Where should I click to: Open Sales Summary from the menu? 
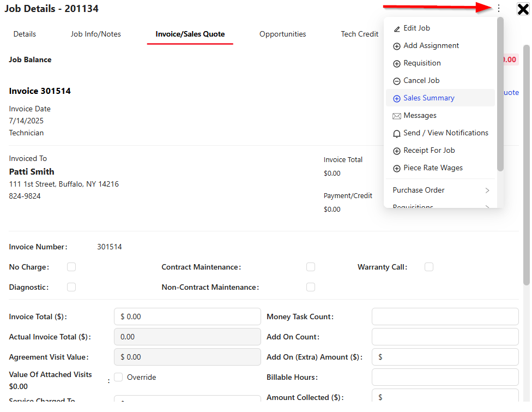[x=440, y=98]
